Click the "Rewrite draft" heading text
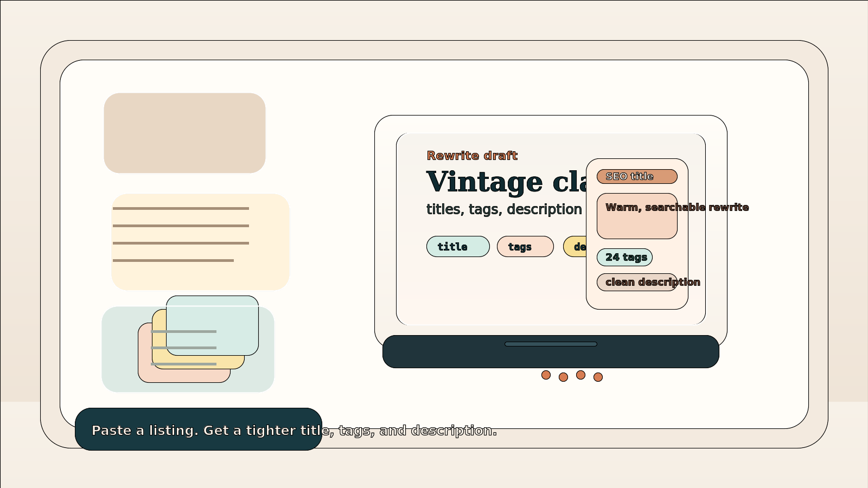The width and height of the screenshot is (868, 488). point(472,156)
